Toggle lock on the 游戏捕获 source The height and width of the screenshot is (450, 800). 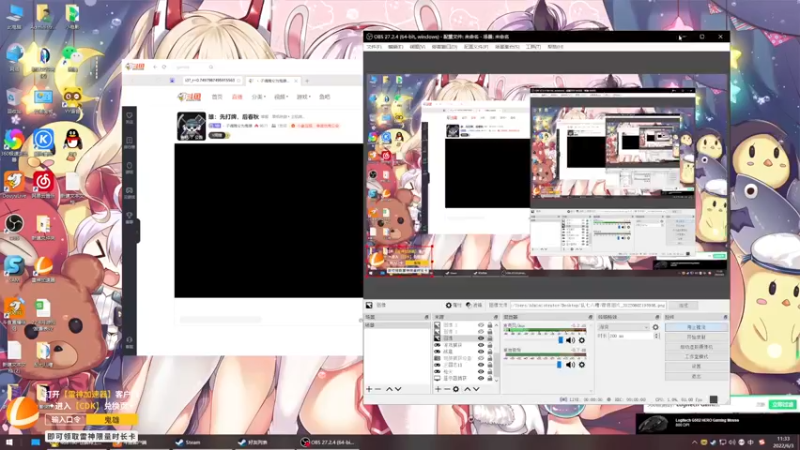(x=490, y=345)
